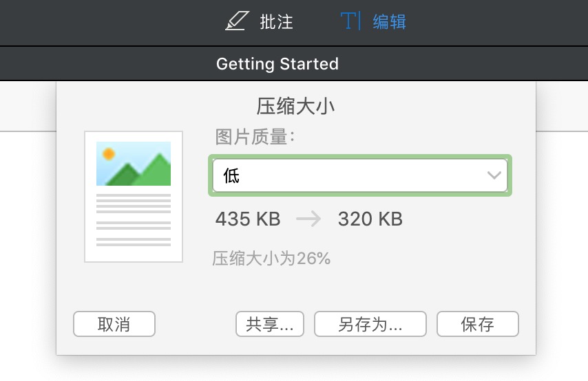Click the 图片质量 label

(x=255, y=137)
